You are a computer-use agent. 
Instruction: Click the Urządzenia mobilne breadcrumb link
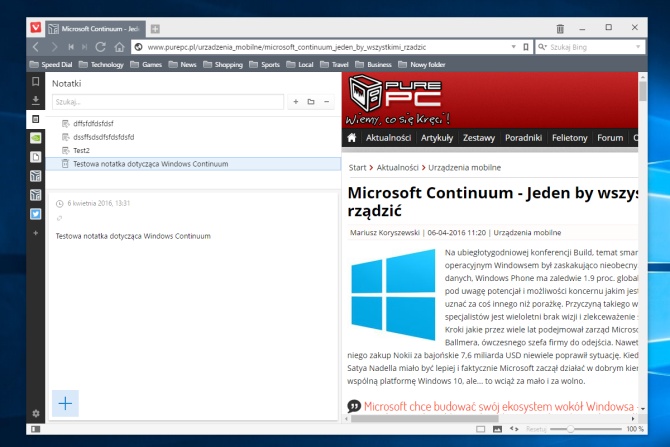coord(464,168)
